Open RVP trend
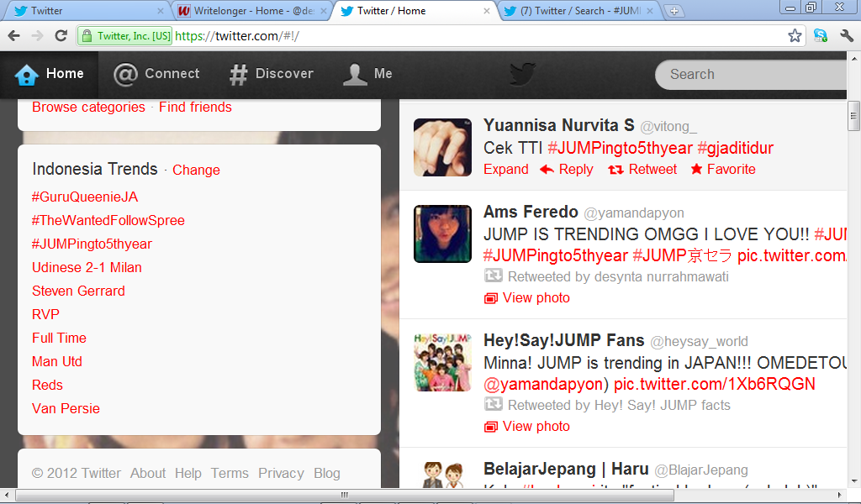 (45, 315)
